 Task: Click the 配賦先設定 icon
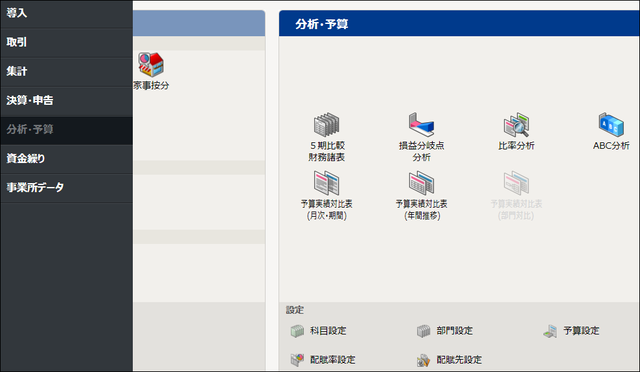point(424,360)
